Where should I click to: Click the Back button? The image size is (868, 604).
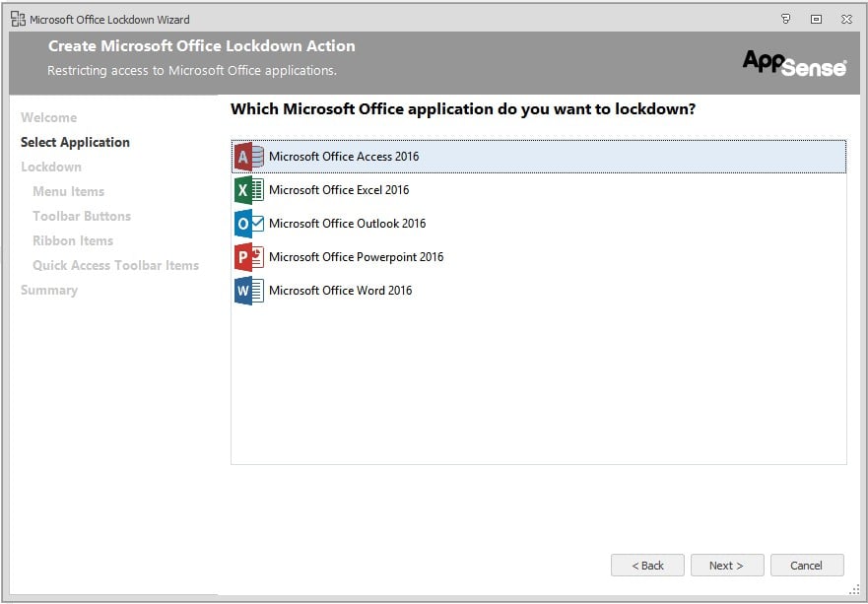tap(647, 566)
